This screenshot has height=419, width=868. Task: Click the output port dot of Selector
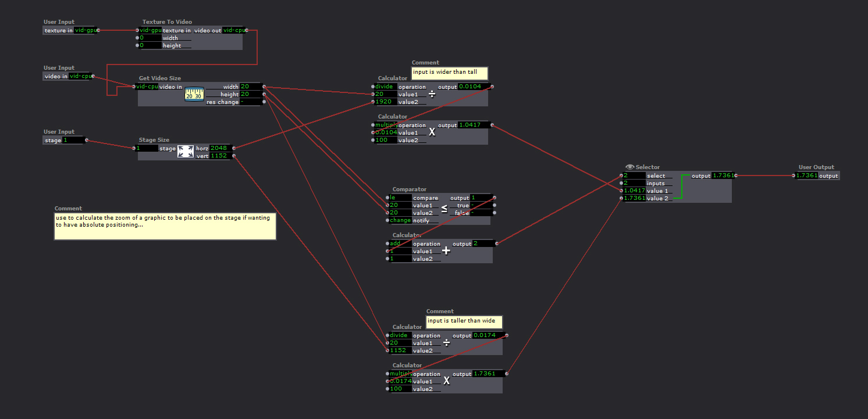[x=736, y=176]
